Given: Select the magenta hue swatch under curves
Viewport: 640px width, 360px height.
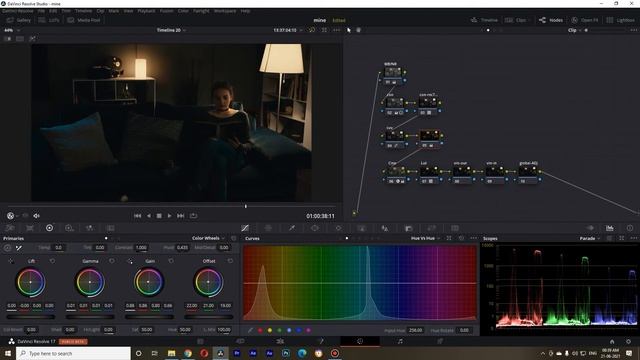Looking at the screenshot, I should (x=309, y=330).
